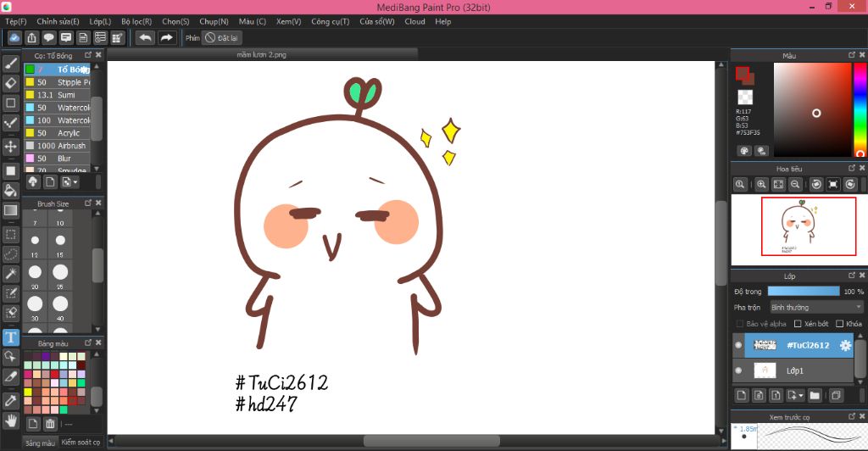The image size is (868, 451).
Task: Adjust the Độ trong opacity slider
Action: tap(804, 291)
